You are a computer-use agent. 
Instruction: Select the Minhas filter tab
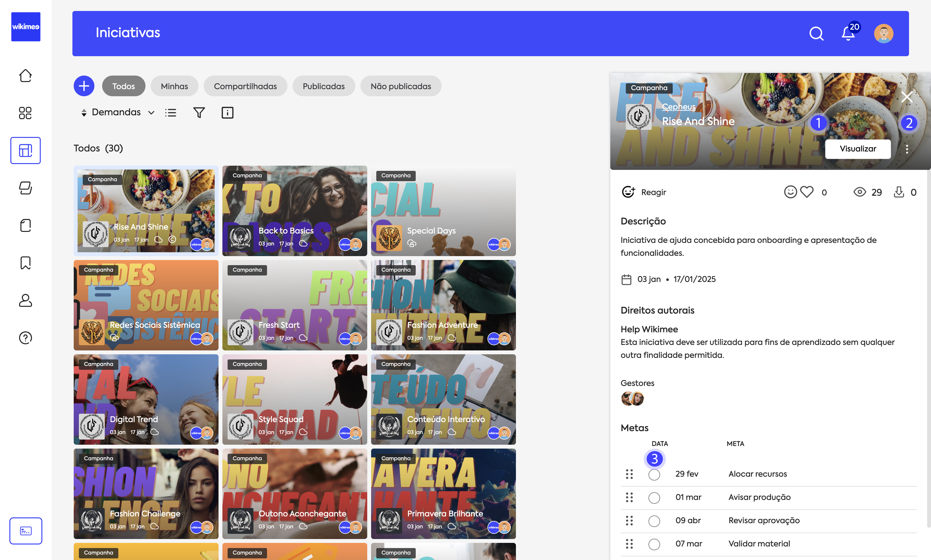tap(174, 86)
